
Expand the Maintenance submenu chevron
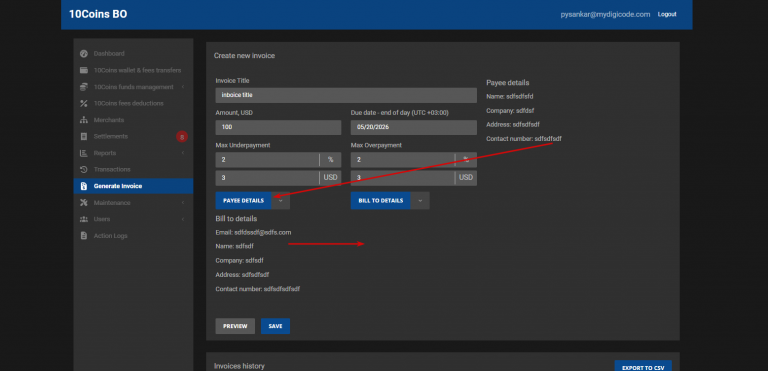coord(183,202)
